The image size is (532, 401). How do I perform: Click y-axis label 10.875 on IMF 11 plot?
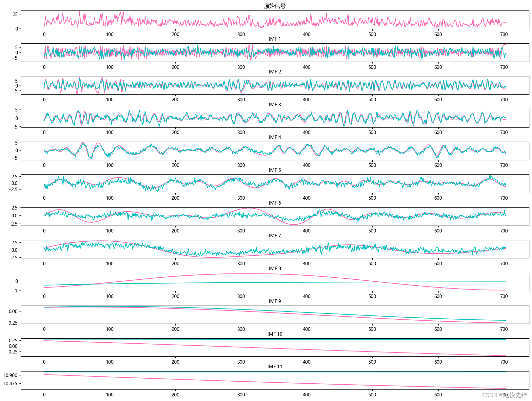click(11, 384)
